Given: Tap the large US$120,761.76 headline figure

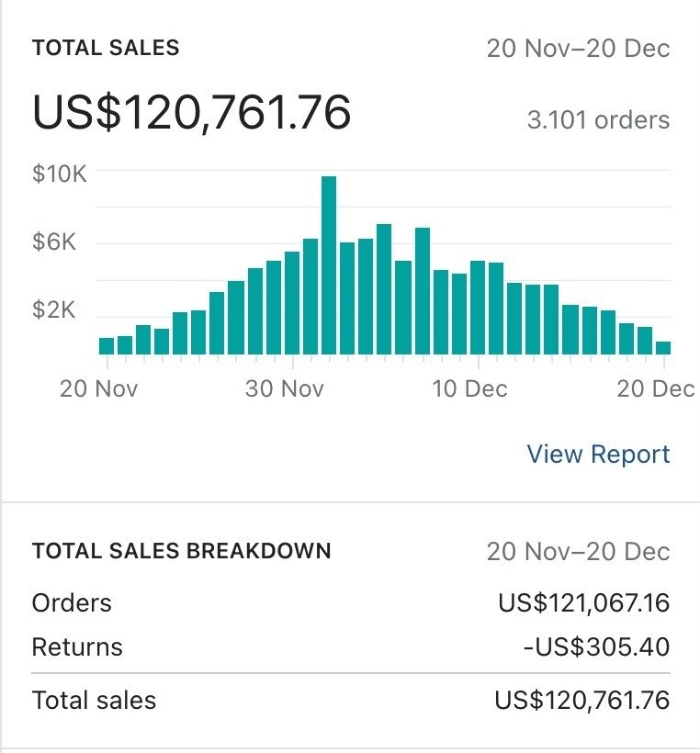Looking at the screenshot, I should coord(191,113).
